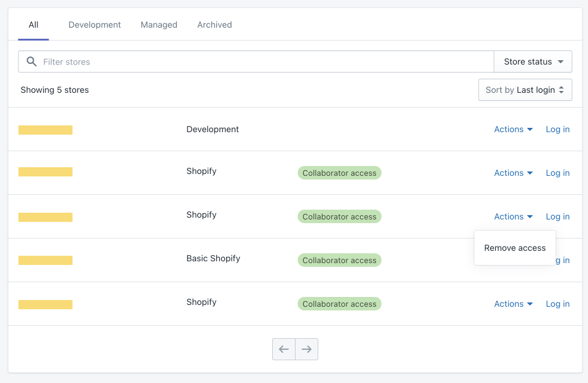Focus the Filter stores search field
Viewport: 588px width, 383px height.
coord(264,61)
